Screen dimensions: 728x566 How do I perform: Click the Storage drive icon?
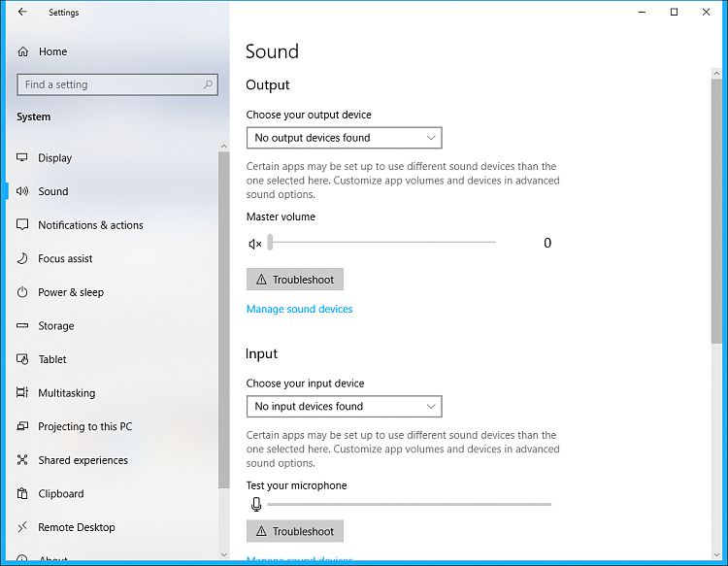click(x=21, y=325)
